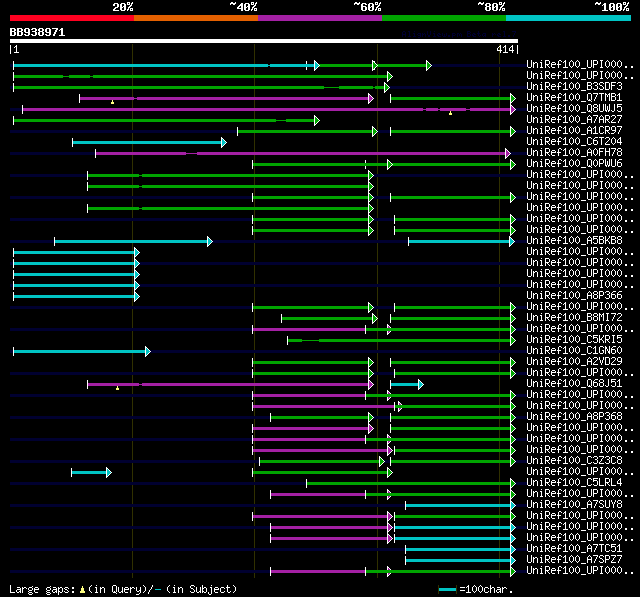Select the UniRef100_A7SUY8 label

coord(574,505)
